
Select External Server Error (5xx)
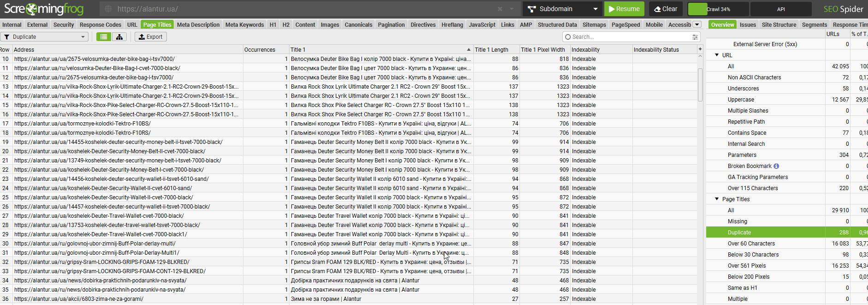click(765, 44)
